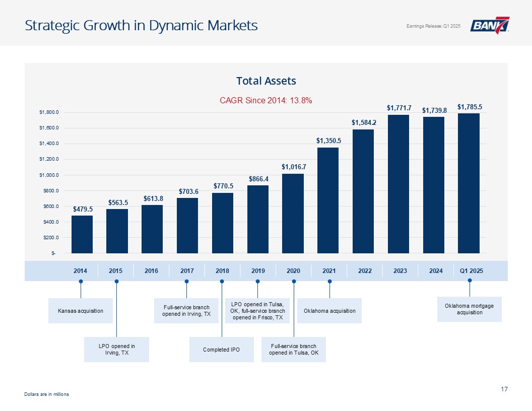Click the page number 17
The width and height of the screenshot is (532, 411).
[504, 389]
